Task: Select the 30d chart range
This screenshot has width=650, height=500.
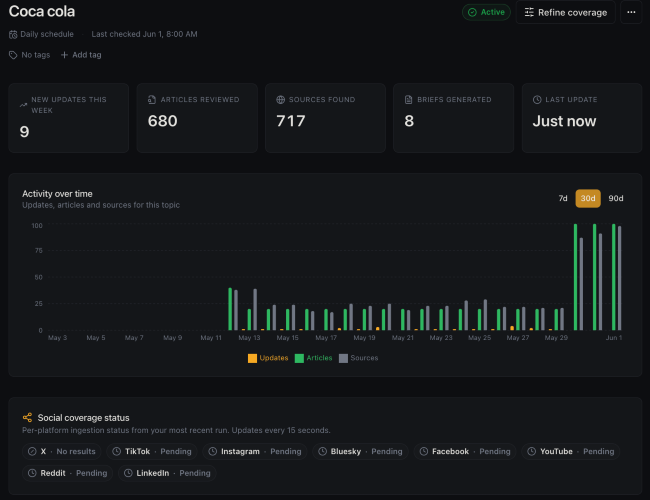Action: pos(588,199)
